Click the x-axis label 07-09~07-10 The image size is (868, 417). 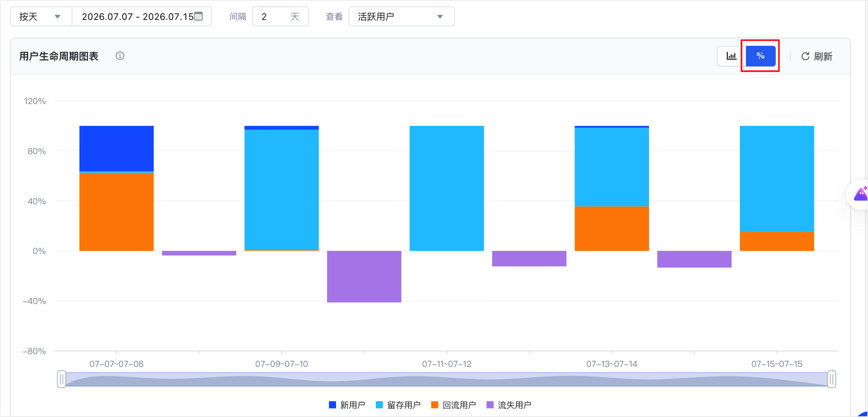pyautogui.click(x=281, y=364)
